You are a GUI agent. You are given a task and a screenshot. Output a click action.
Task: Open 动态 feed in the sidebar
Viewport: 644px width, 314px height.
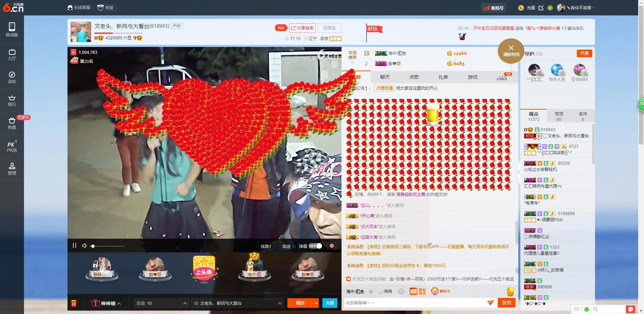click(12, 77)
